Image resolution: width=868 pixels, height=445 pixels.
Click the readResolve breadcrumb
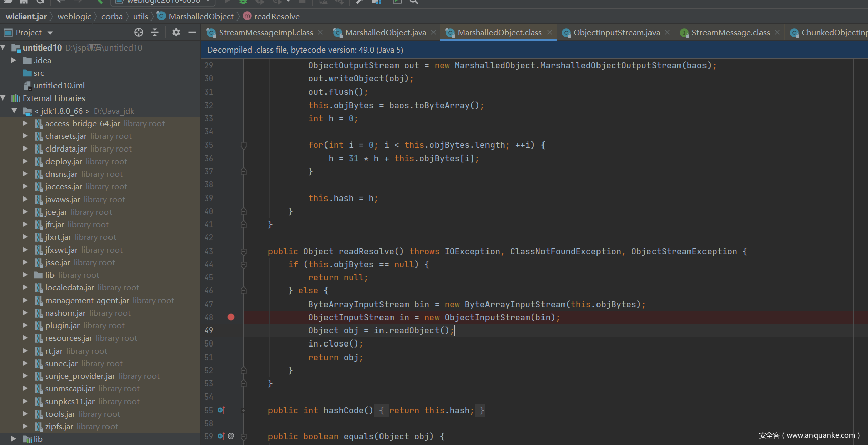[x=277, y=16]
